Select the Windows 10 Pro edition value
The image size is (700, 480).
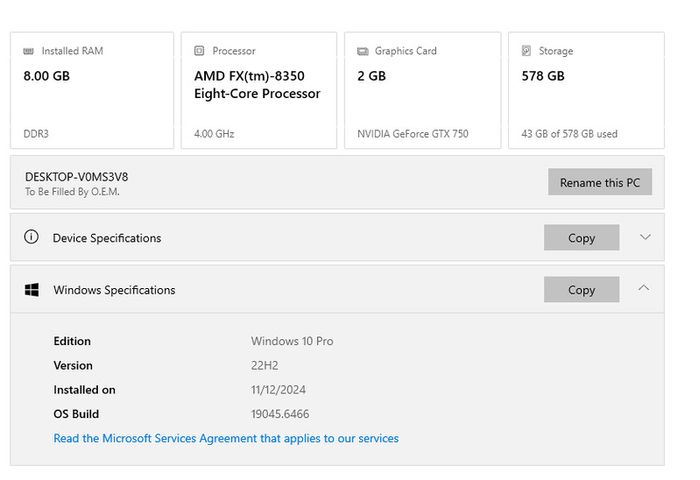point(292,341)
